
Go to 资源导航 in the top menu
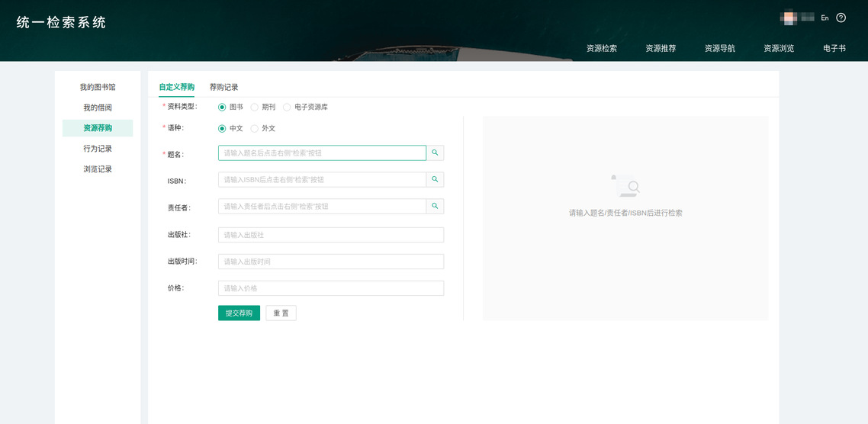pyautogui.click(x=720, y=48)
